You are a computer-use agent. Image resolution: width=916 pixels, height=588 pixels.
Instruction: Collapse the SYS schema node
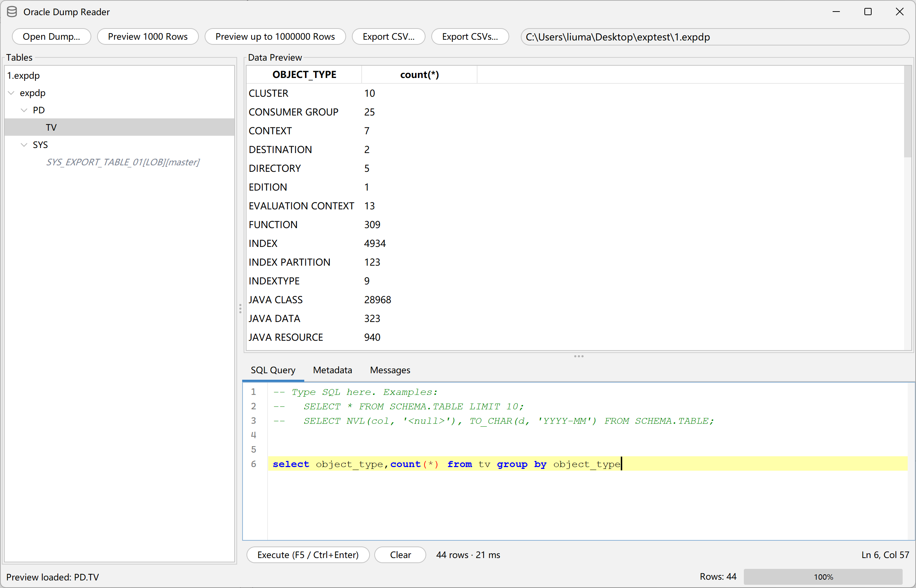pyautogui.click(x=24, y=145)
